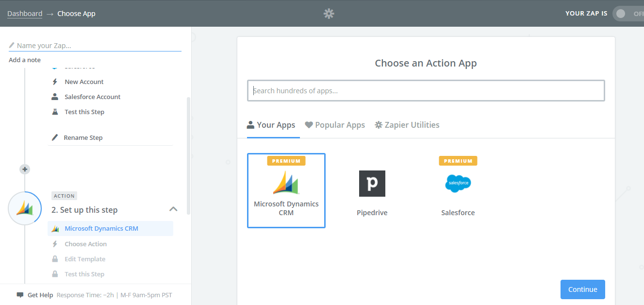The image size is (644, 305).
Task: Click the Continue button
Action: (x=583, y=289)
